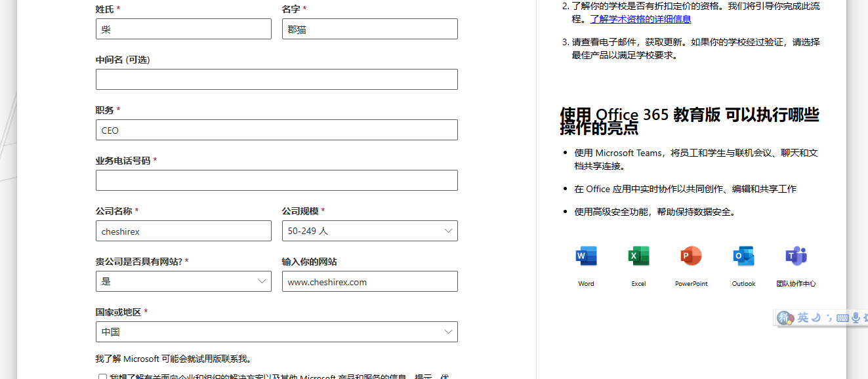Open the 贵公司是否具有网站 dropdown
868x379 pixels.
pos(184,281)
